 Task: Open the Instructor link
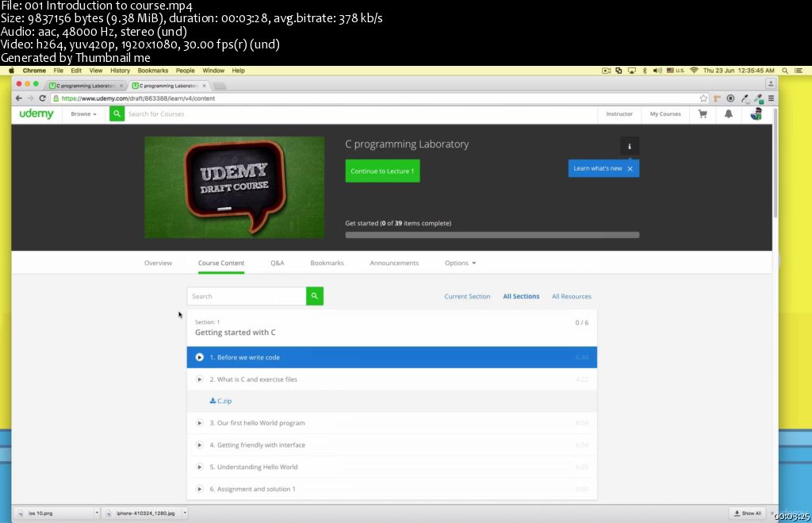(619, 114)
